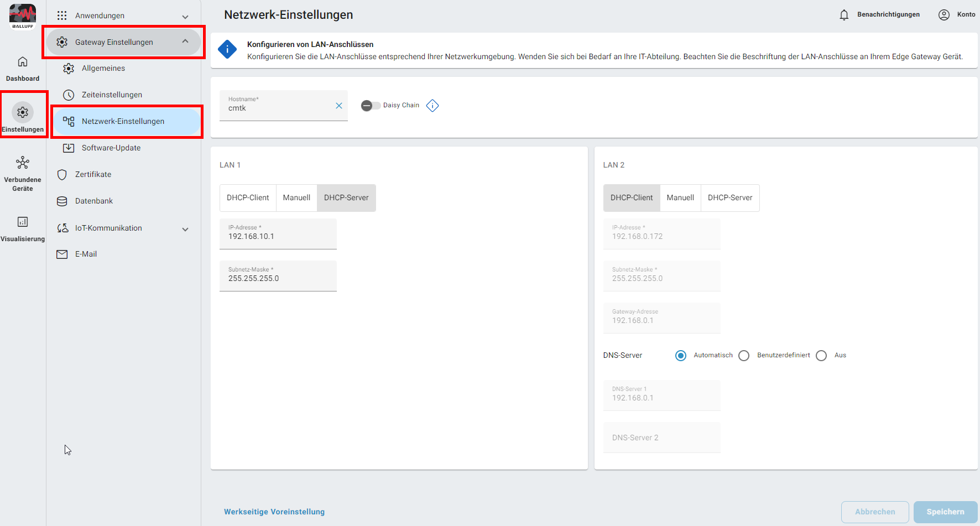Click the Benachrichtigungen bell icon
This screenshot has height=526, width=980.
click(844, 15)
